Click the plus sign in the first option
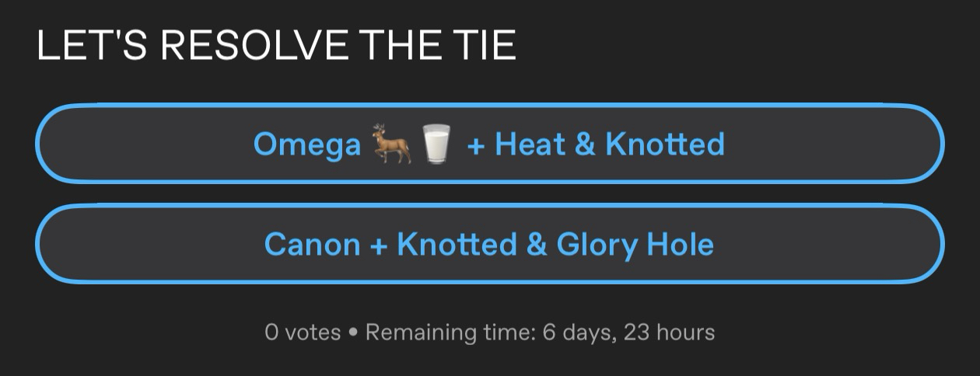Viewport: 980px width, 376px height. point(475,144)
